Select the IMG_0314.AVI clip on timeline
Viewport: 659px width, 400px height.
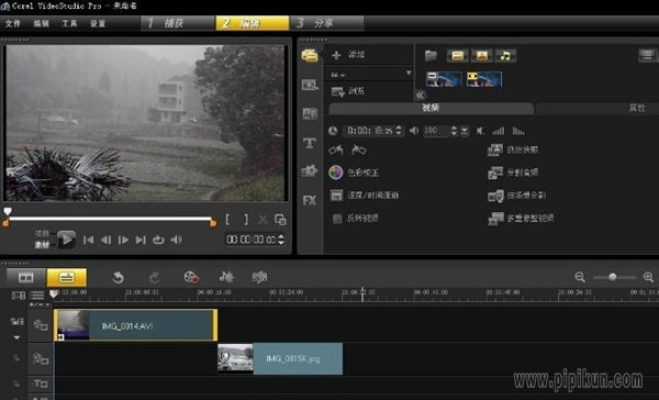pyautogui.click(x=135, y=325)
